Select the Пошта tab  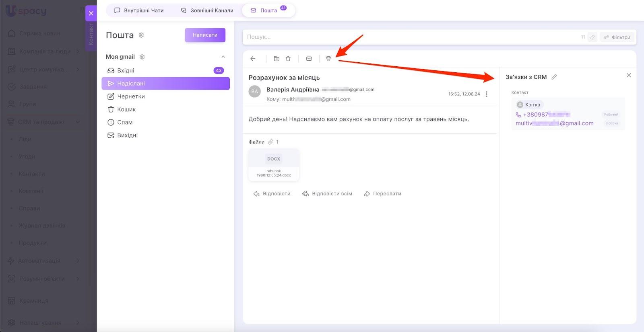(x=268, y=10)
